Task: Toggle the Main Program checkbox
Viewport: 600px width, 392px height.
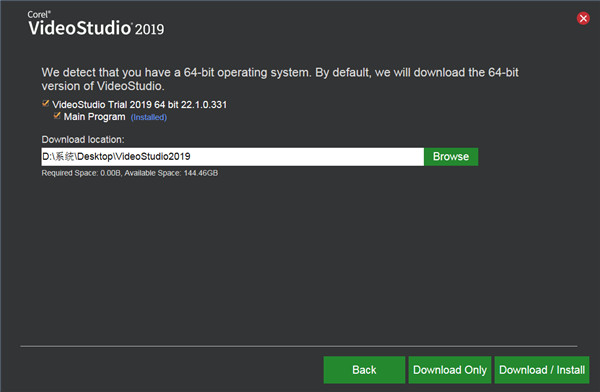Action: pos(57,116)
